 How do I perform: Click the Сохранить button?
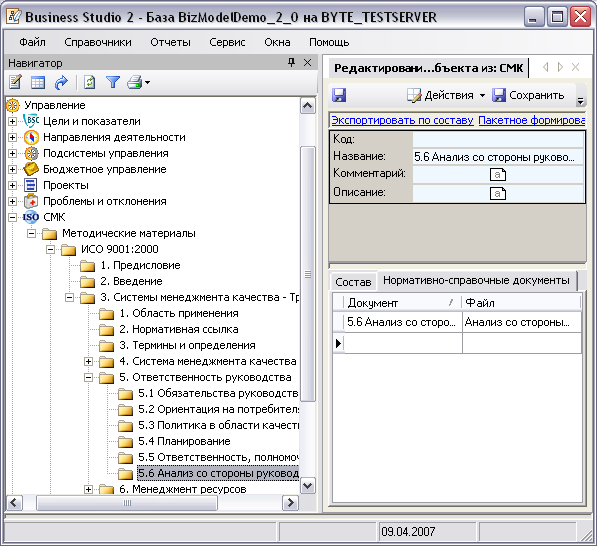point(528,95)
